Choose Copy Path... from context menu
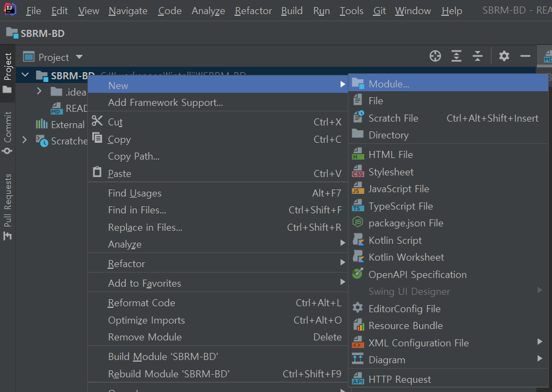 218,156
